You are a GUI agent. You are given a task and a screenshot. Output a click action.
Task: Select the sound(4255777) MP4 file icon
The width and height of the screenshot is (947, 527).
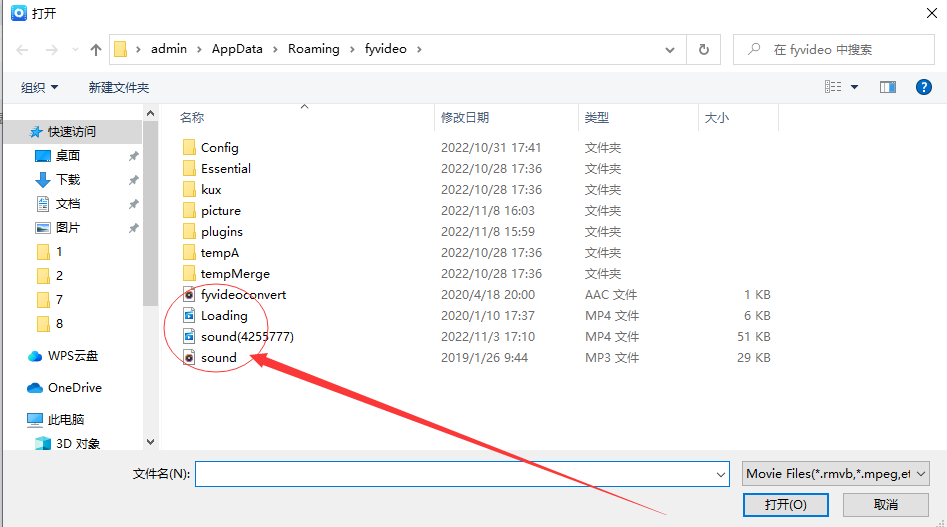(x=189, y=336)
